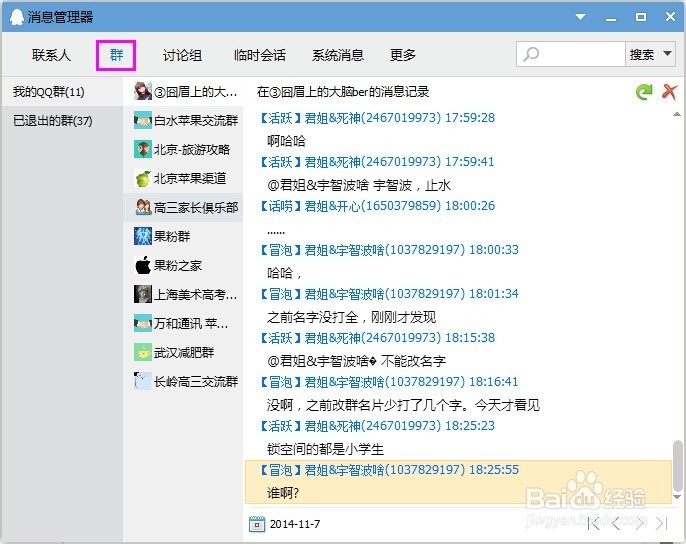Image resolution: width=686 pixels, height=544 pixels.
Task: Open the title bar dropdown menu arrow
Action: pos(581,17)
